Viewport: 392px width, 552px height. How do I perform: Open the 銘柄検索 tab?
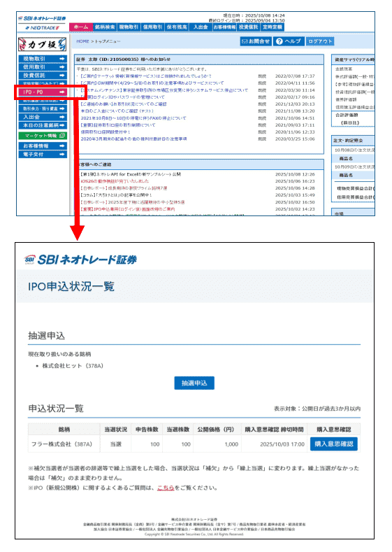point(105,27)
